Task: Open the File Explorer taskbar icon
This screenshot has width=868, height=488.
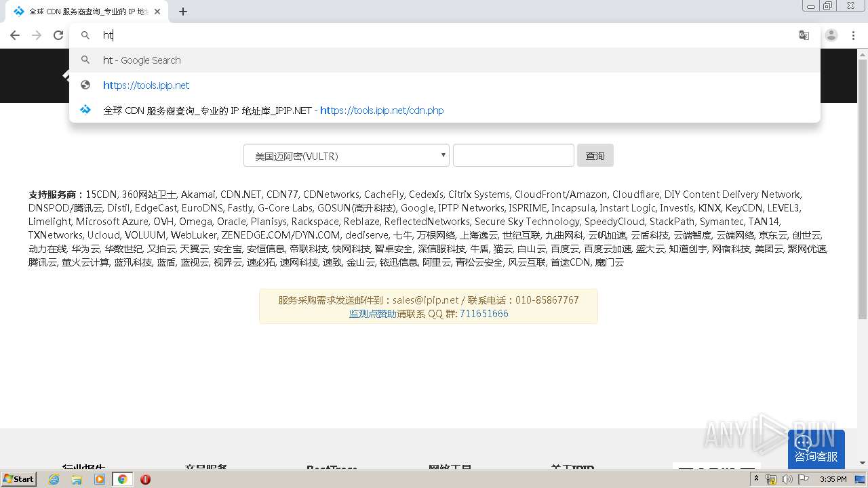Action: click(x=77, y=479)
